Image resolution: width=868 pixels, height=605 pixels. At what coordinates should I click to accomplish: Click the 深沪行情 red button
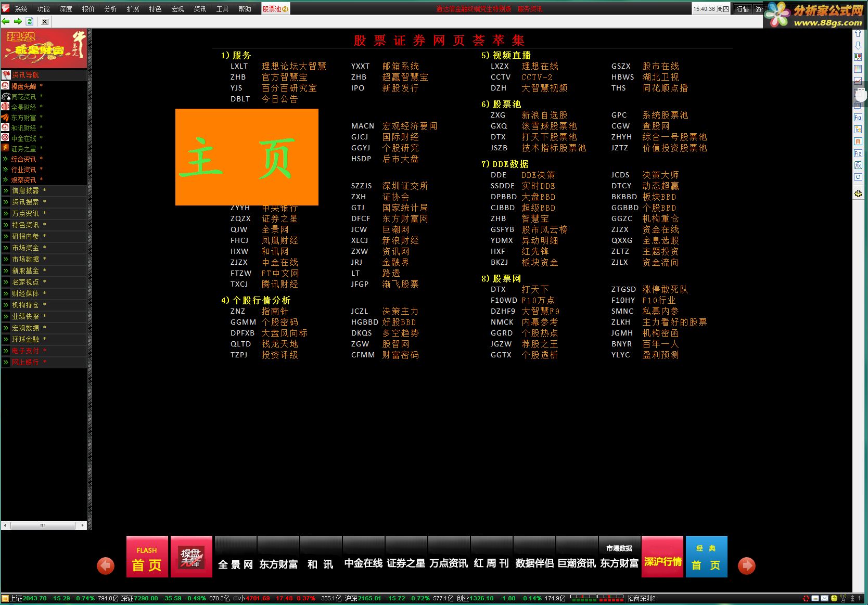click(x=662, y=557)
